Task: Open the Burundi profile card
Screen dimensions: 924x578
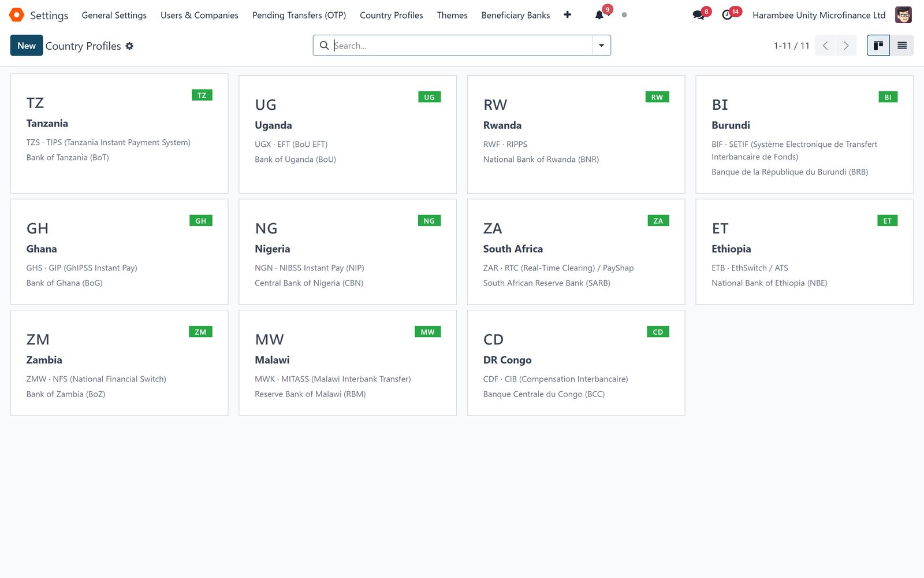Action: (804, 134)
